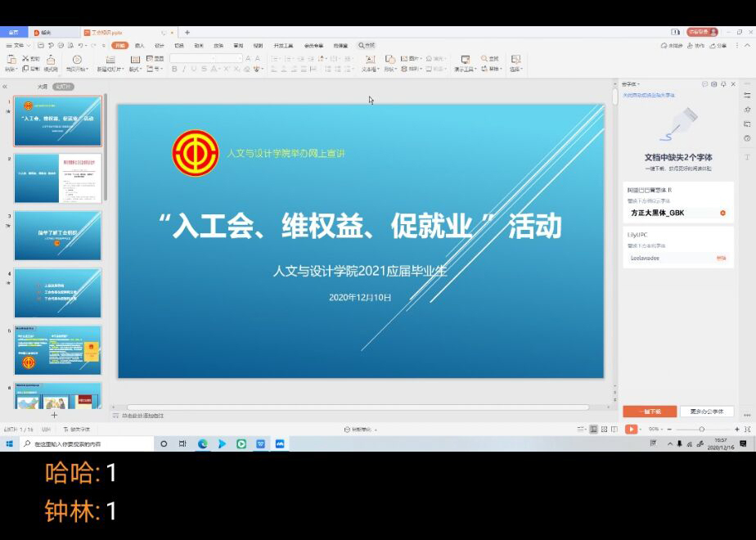
Task: Apply Italic formatting with I button
Action: pyautogui.click(x=184, y=70)
